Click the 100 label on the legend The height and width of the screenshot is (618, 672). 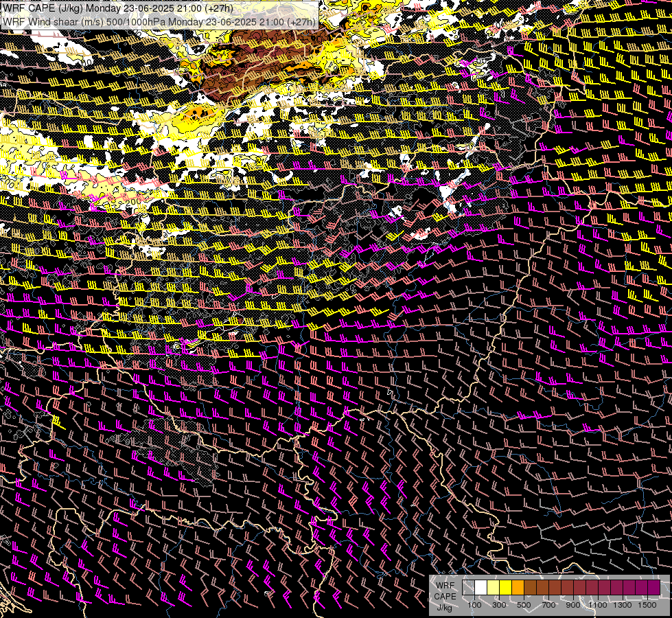[x=474, y=605]
